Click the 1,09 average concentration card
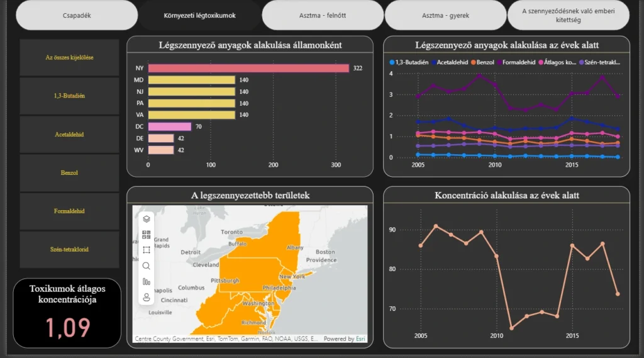Viewport: 644px width, 358px height. point(67,313)
